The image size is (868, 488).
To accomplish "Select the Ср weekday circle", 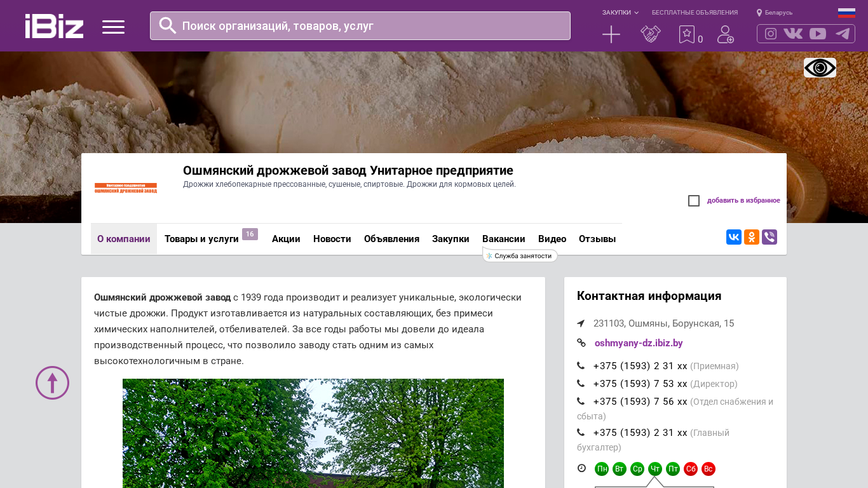I will pos(637,469).
